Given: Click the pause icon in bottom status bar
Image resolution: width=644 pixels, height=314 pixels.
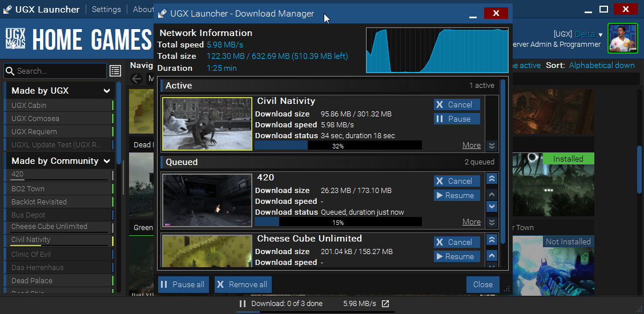Looking at the screenshot, I should tap(242, 304).
